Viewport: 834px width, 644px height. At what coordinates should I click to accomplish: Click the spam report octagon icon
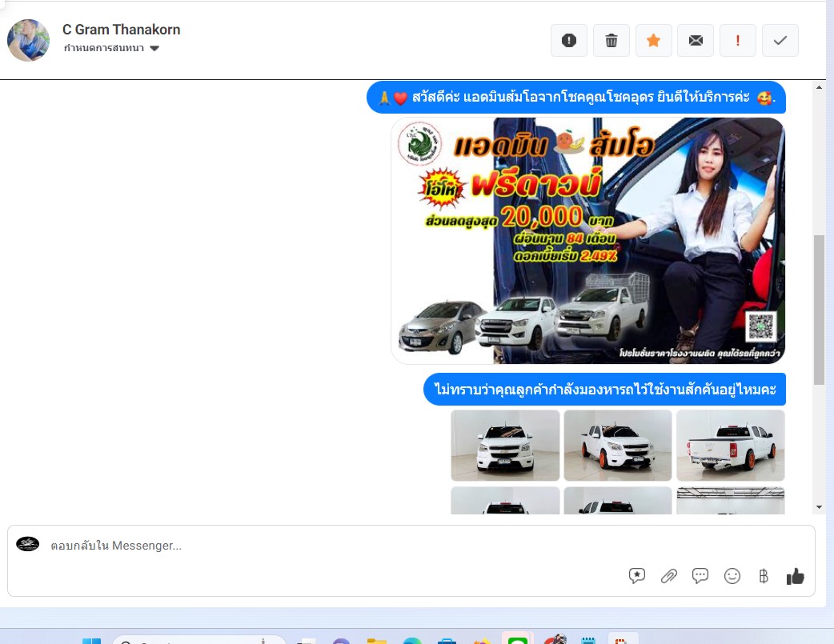click(x=569, y=41)
